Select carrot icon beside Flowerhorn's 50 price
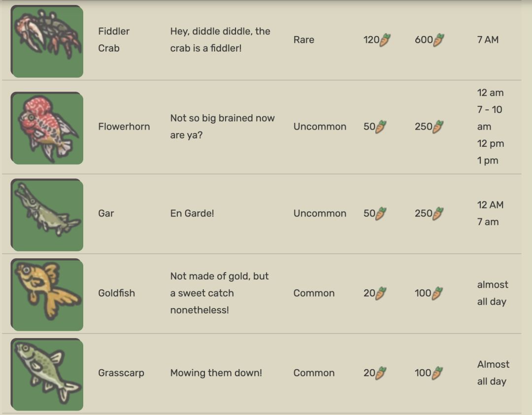Viewport: 532px width, 415px height. point(381,127)
